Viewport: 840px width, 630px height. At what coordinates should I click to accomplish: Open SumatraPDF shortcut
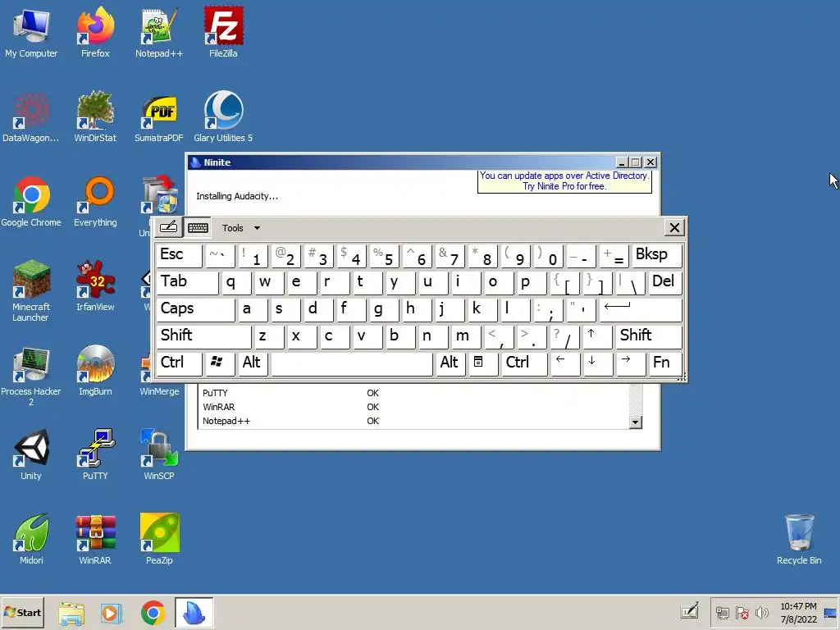(159, 116)
